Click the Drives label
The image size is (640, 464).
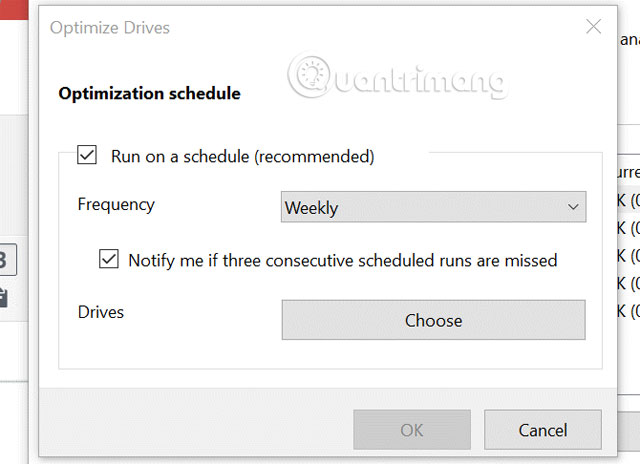click(101, 312)
